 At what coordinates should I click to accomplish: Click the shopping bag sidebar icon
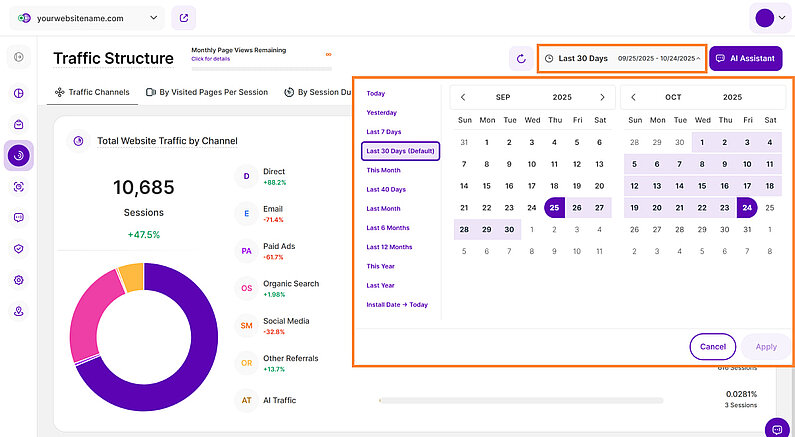(x=18, y=125)
